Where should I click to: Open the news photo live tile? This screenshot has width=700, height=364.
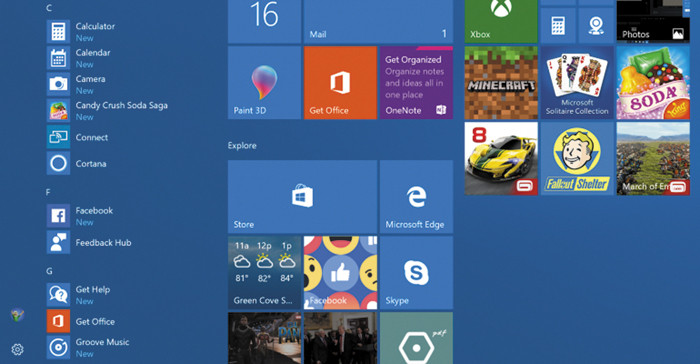(340, 338)
